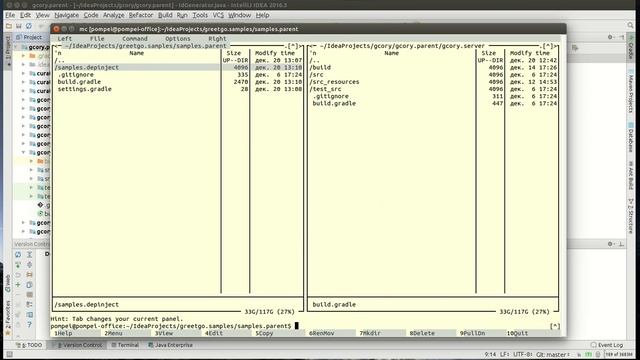
Task: Open the Database side tab
Action: click(x=631, y=137)
